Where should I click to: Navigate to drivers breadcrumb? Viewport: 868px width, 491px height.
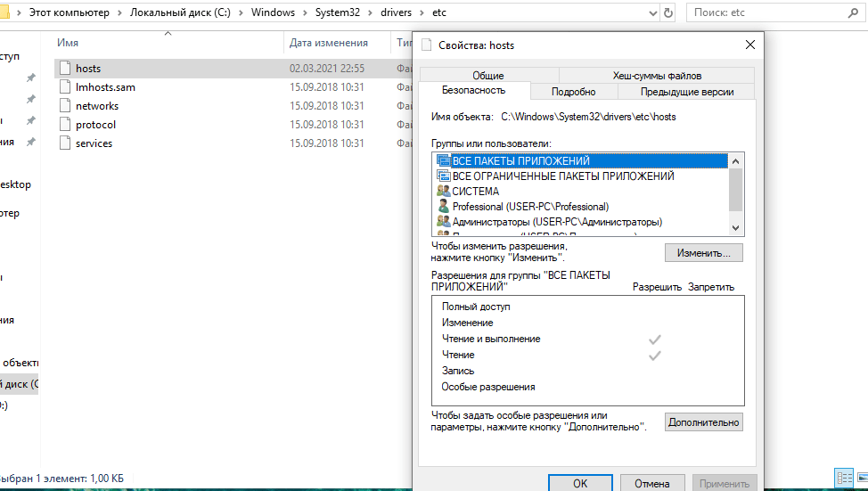point(397,12)
